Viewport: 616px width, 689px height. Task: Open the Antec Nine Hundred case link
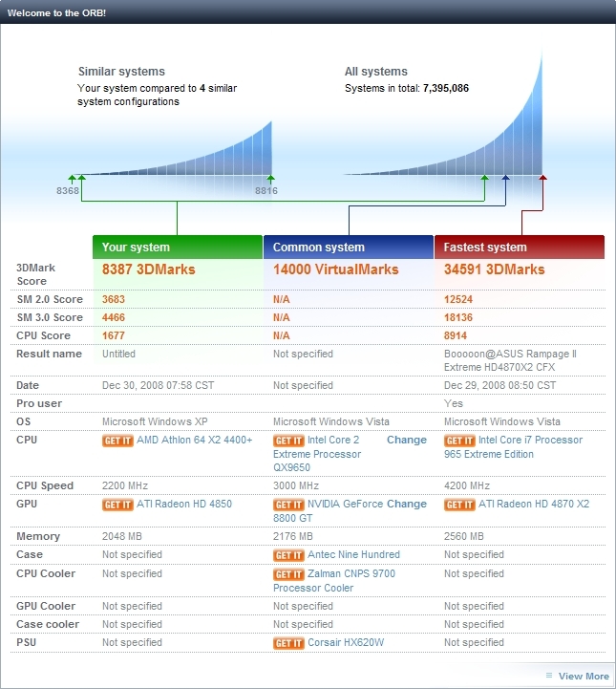coord(353,554)
